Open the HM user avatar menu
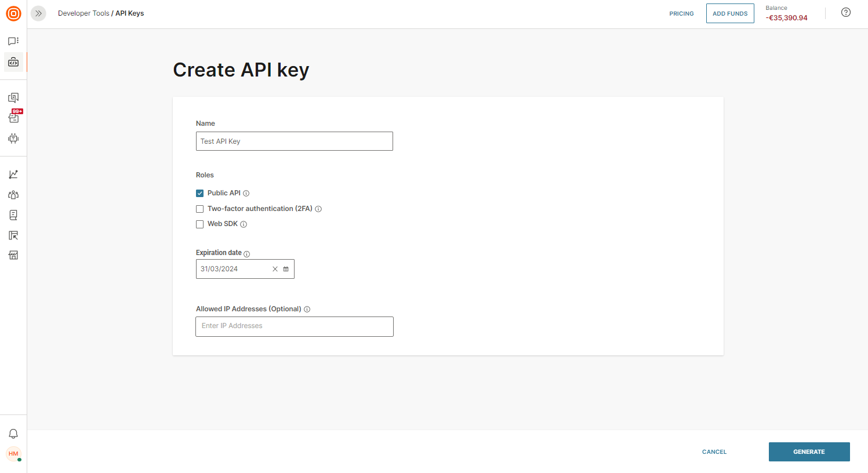Image resolution: width=868 pixels, height=473 pixels. coord(13,454)
